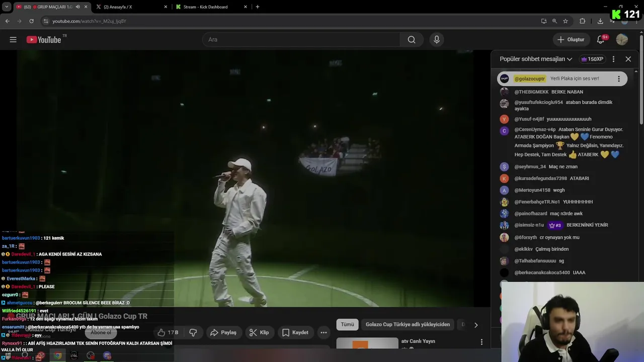Click the @FenerbahçeTR.No1 chat message
This screenshot has width=644, height=362.
tap(553, 202)
